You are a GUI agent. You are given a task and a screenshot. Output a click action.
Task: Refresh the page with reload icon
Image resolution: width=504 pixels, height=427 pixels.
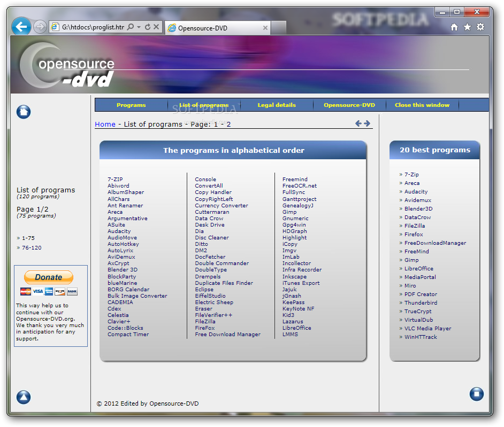148,27
